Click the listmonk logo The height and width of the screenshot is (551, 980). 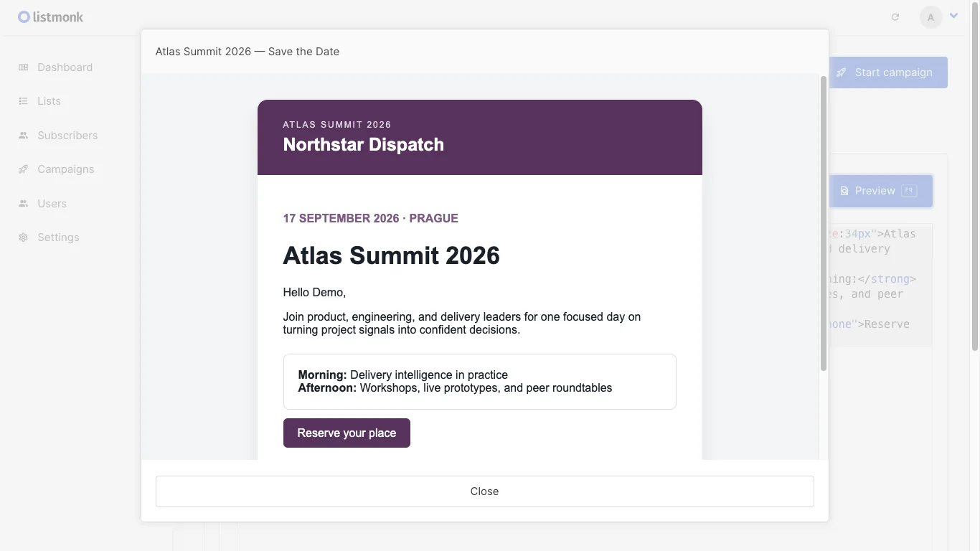51,17
